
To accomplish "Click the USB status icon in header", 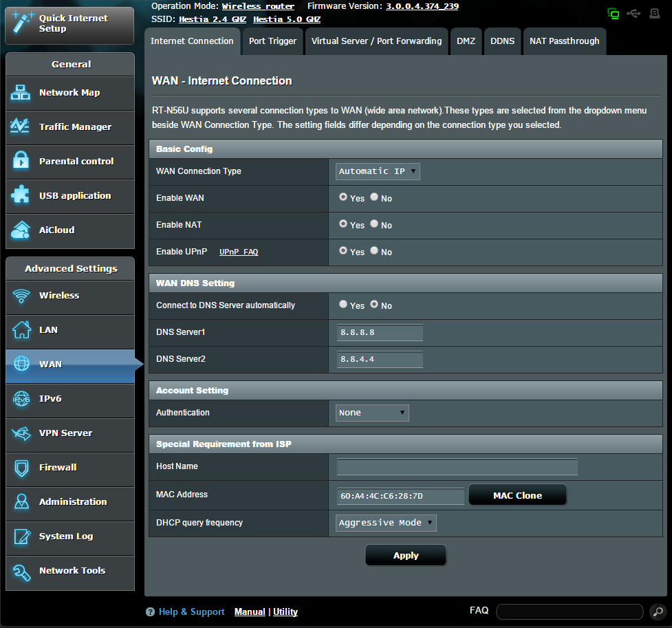I will [x=633, y=14].
